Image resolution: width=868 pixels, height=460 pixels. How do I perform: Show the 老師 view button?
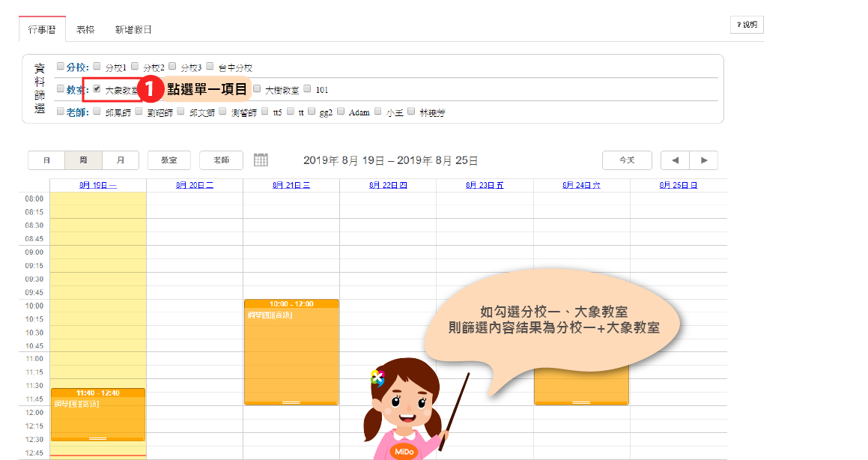point(221,160)
